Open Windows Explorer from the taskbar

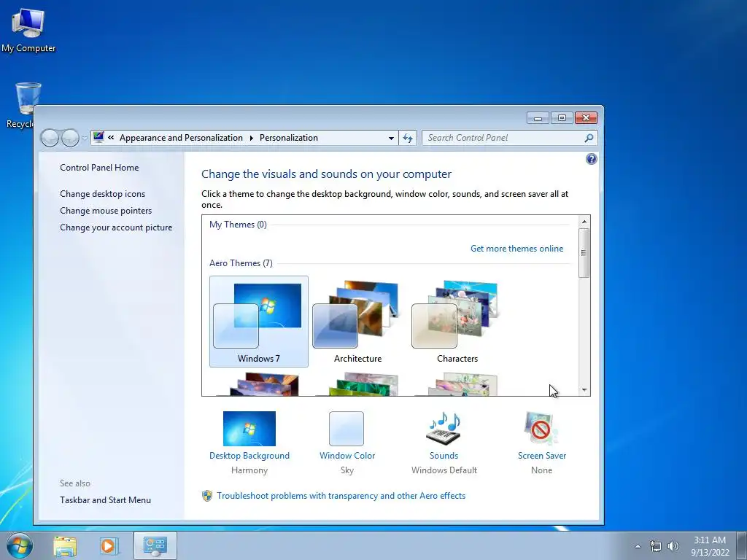[65, 546]
